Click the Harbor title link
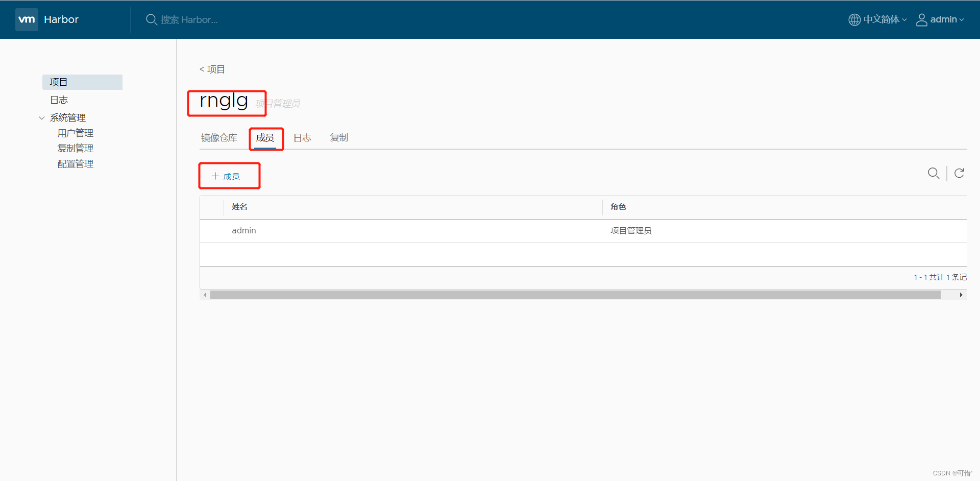This screenshot has height=481, width=980. pyautogui.click(x=61, y=19)
